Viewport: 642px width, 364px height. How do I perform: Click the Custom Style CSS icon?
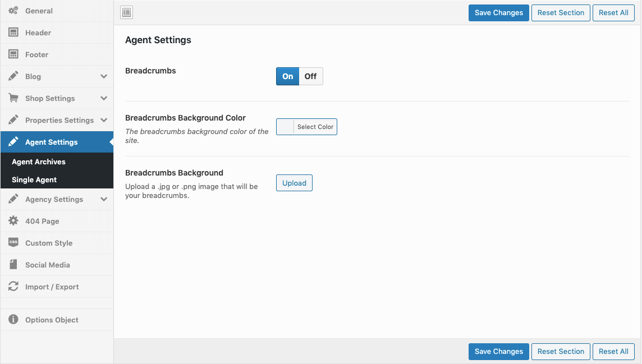pos(13,243)
